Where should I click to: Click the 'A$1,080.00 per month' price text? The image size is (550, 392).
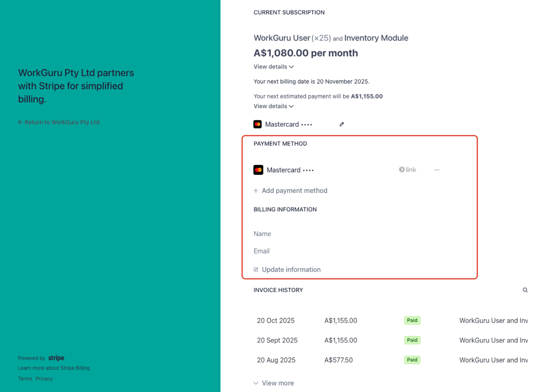pyautogui.click(x=306, y=53)
